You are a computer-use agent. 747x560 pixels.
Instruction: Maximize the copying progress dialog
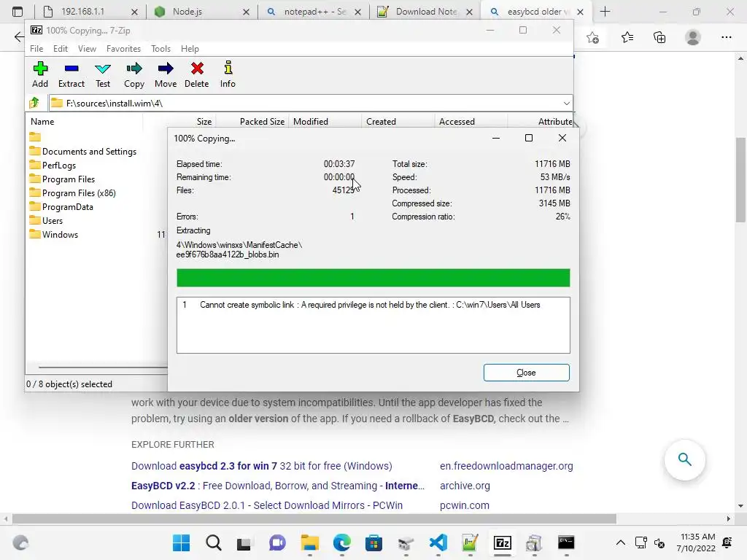[x=529, y=138]
